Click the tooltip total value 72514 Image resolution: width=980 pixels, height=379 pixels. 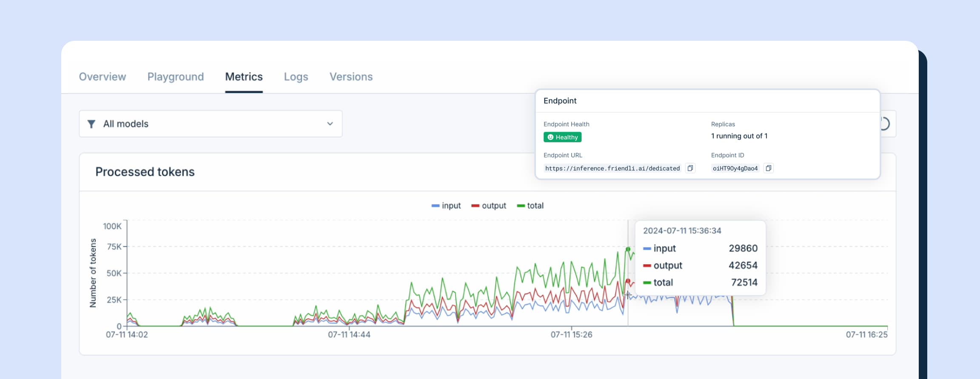(x=744, y=282)
